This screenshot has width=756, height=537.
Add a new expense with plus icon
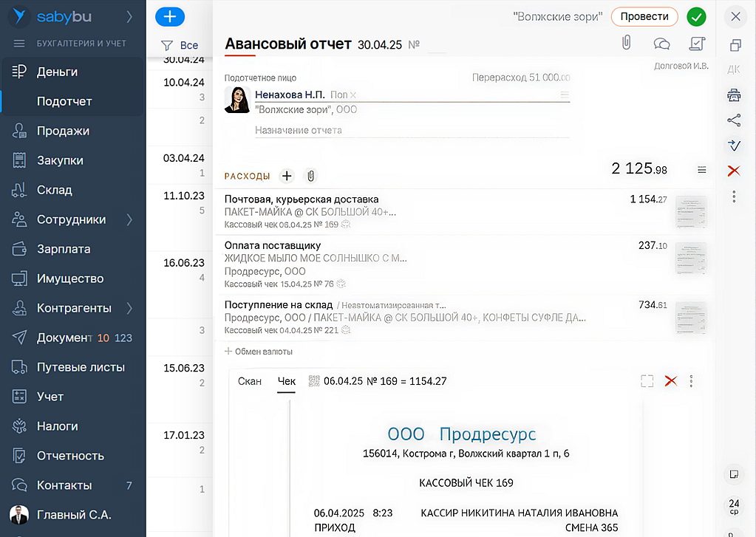click(x=287, y=176)
